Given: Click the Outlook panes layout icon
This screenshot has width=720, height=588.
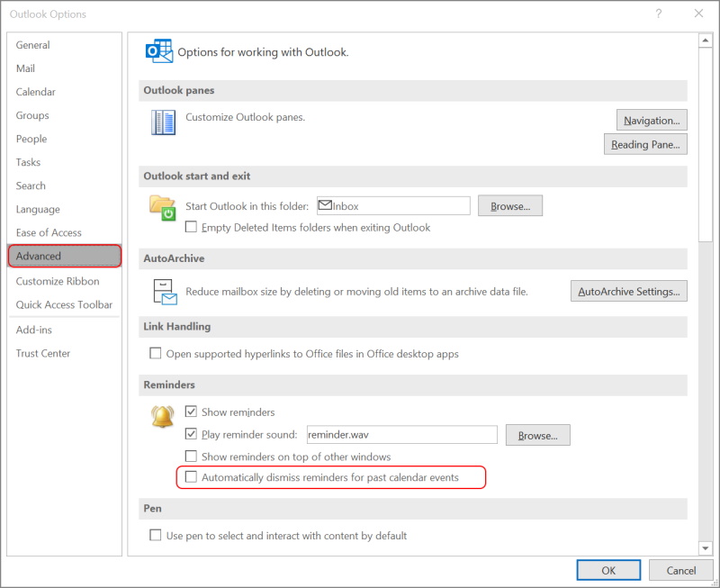Looking at the screenshot, I should click(163, 122).
